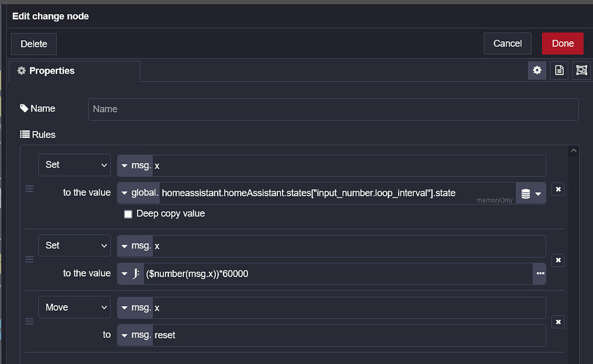Enable the Deep copy value checkbox

[128, 214]
